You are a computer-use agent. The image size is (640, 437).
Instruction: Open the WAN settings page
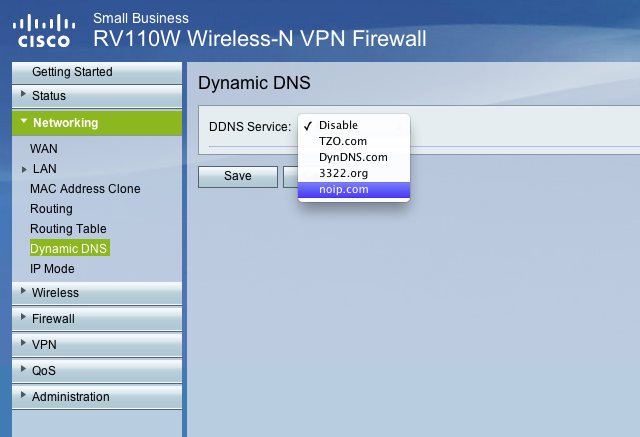click(x=44, y=149)
